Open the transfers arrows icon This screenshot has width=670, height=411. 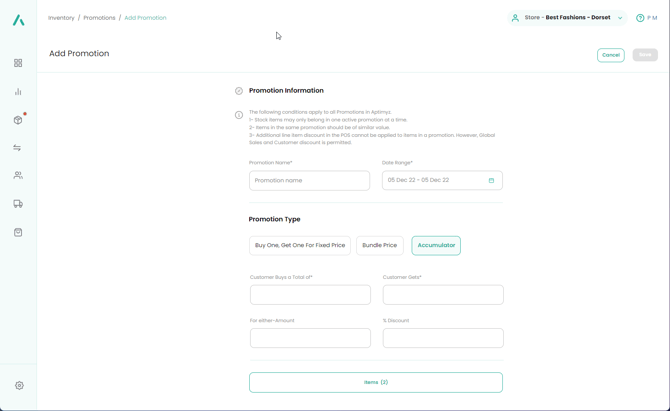coord(17,148)
